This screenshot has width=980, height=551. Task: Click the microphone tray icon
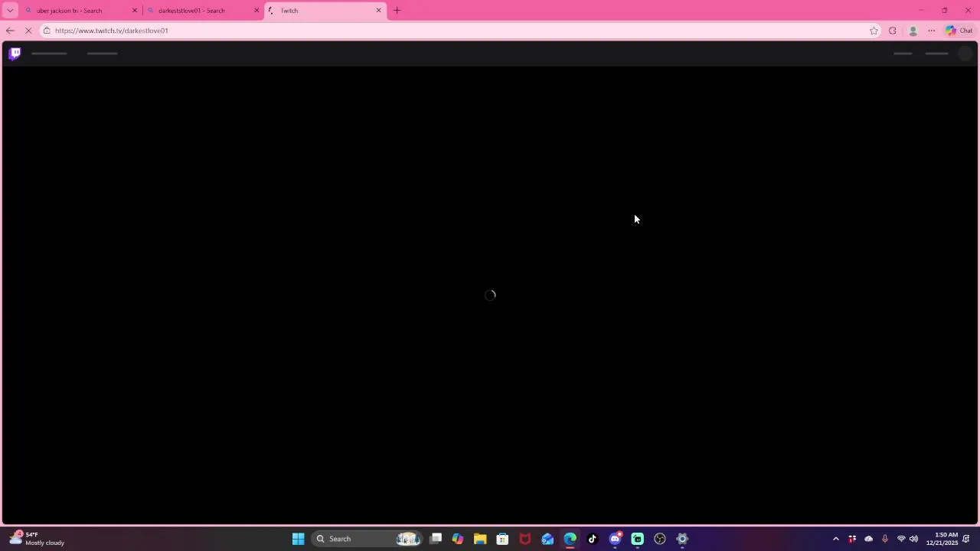tap(885, 539)
